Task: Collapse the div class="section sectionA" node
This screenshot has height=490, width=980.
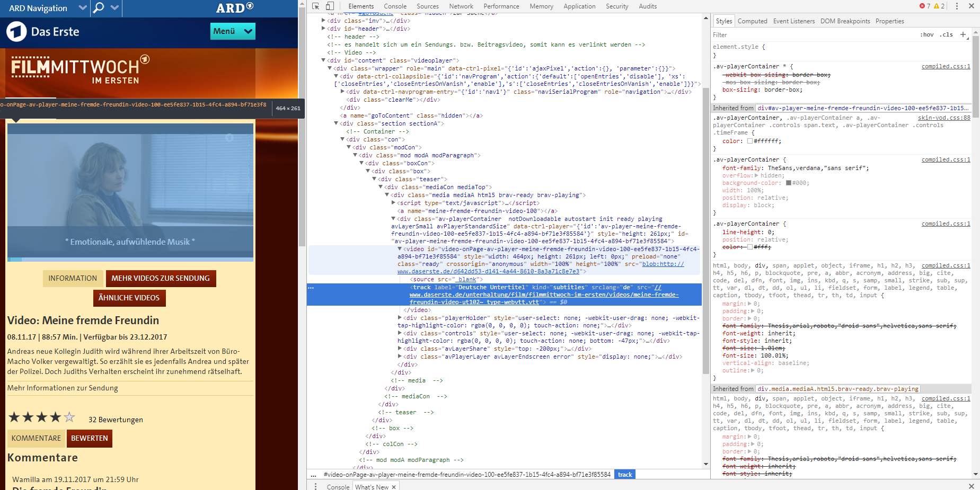Action: pyautogui.click(x=336, y=123)
